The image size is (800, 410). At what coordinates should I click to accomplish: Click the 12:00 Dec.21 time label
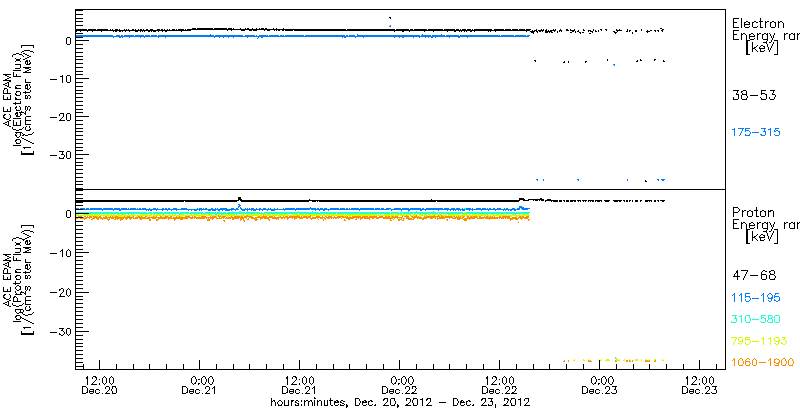click(299, 386)
